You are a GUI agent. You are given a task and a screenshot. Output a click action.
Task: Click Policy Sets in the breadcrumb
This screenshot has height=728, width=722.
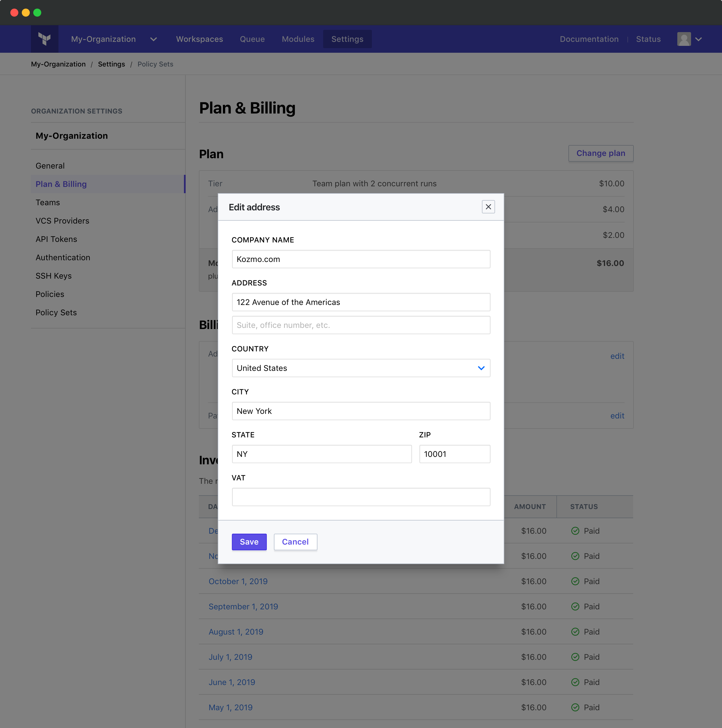point(155,64)
